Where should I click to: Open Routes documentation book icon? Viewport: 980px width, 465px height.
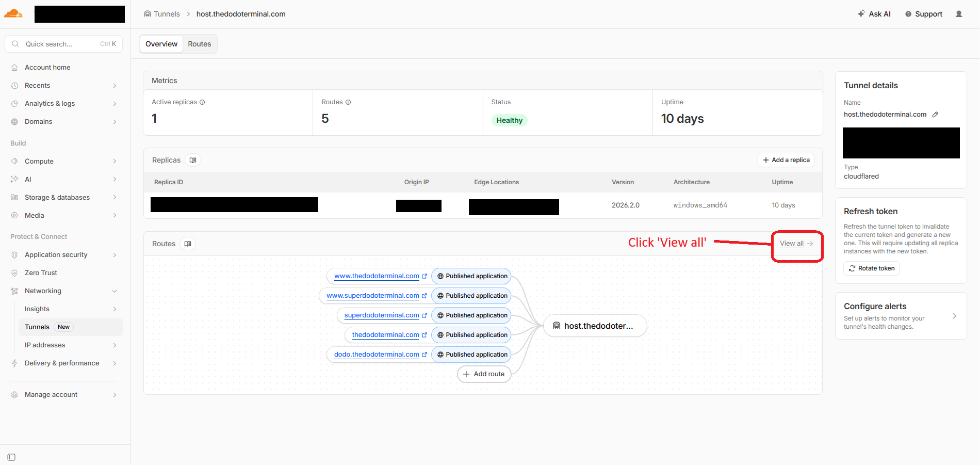click(x=188, y=244)
